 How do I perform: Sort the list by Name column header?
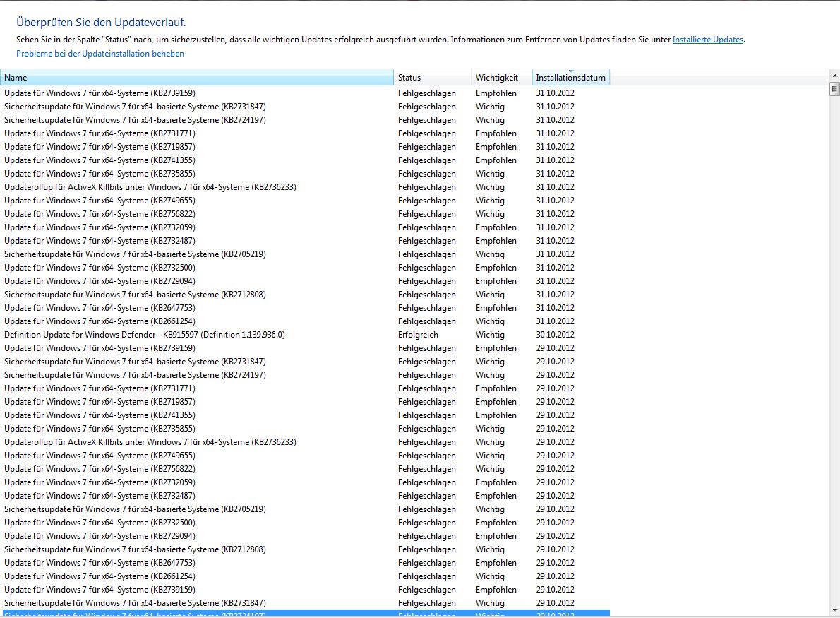point(197,77)
